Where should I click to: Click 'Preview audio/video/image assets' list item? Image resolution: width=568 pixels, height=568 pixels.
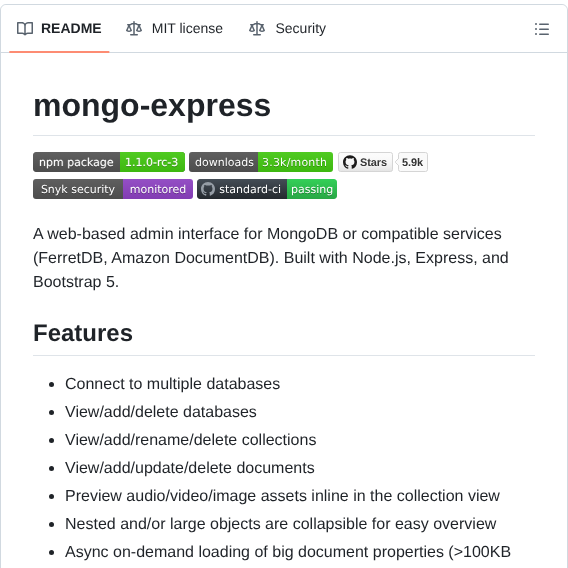(282, 496)
